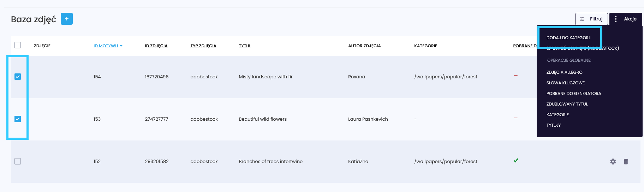Click ID MOTYWU sort arrow
This screenshot has width=644, height=192.
pos(121,46)
